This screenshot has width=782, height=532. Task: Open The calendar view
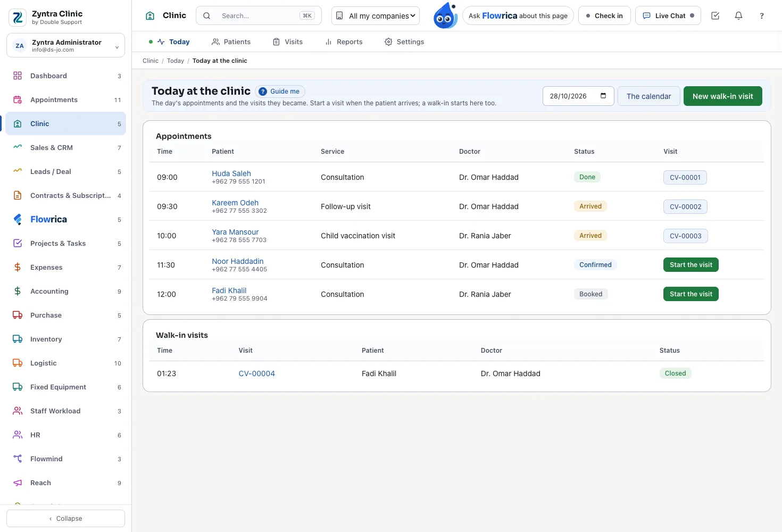[649, 96]
